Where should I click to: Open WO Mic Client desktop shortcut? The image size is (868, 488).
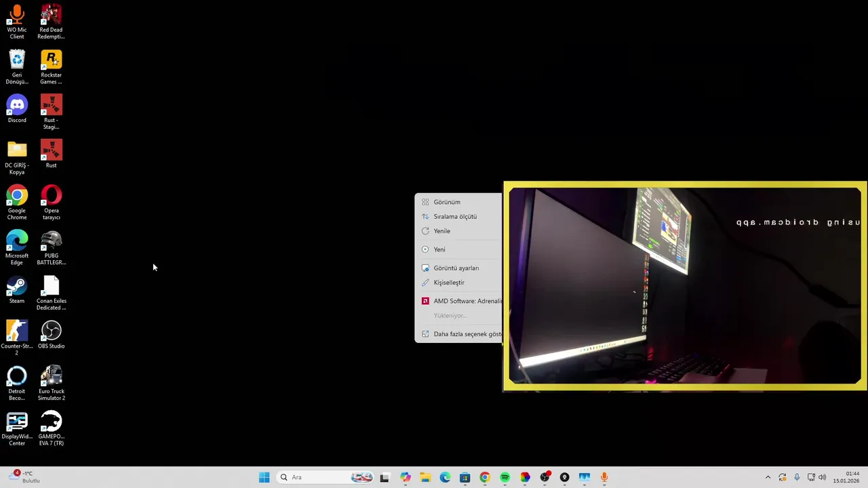coord(17,22)
